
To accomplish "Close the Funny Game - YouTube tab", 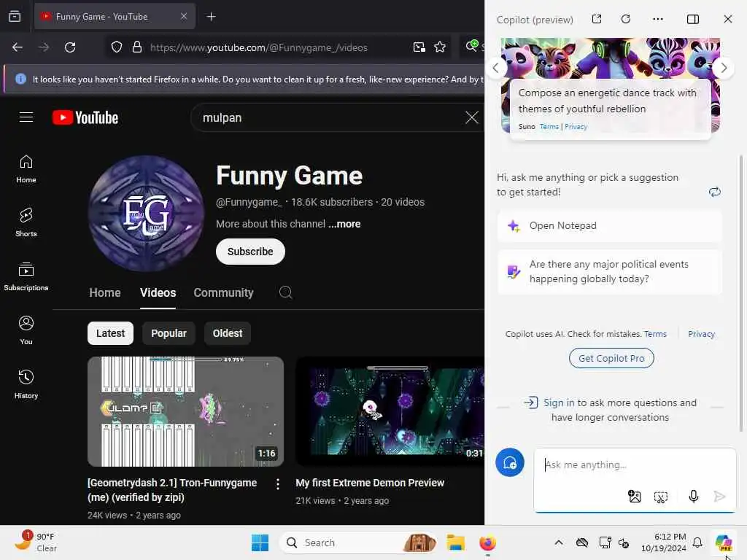I will tap(184, 17).
